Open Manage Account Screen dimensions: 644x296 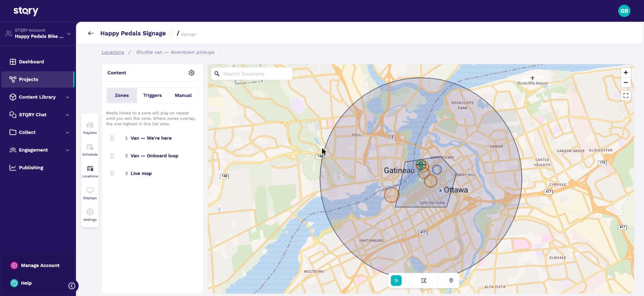(35, 266)
